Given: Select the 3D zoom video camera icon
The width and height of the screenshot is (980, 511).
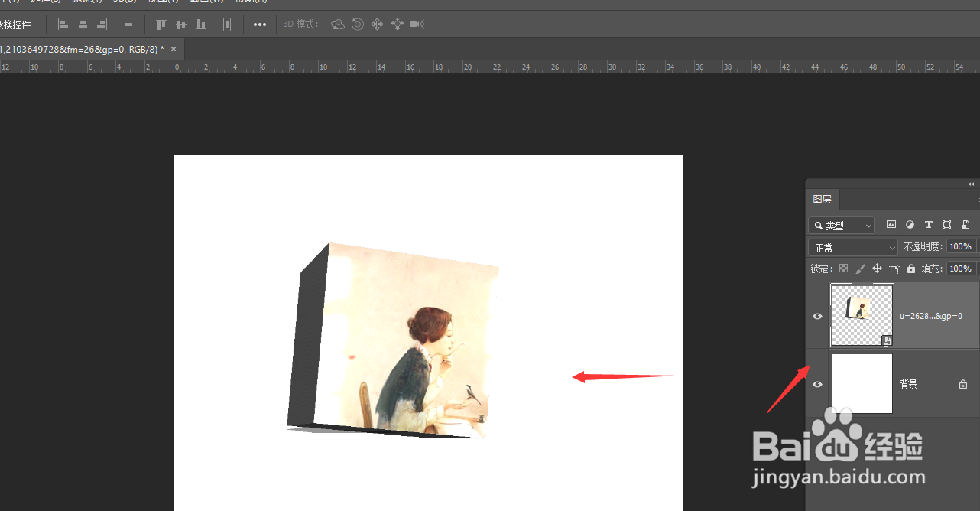Looking at the screenshot, I should point(417,24).
